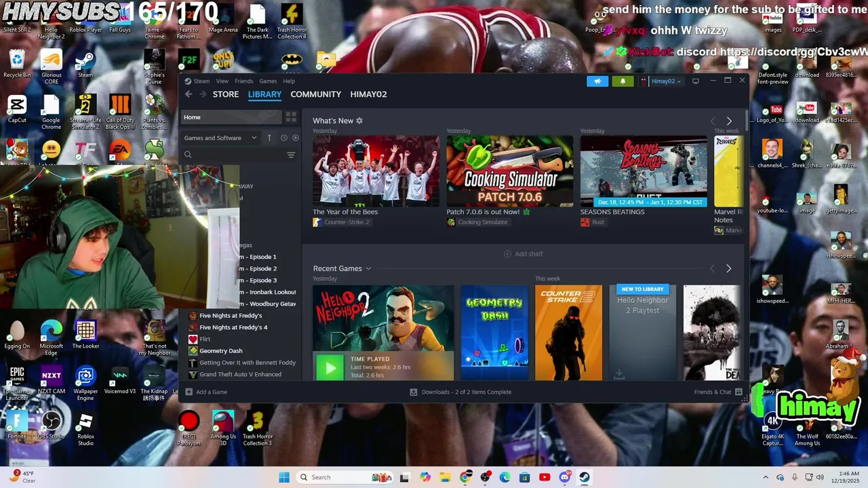The image size is (868, 488).
Task: Open Geometry Dash recent game tile
Action: [x=494, y=332]
